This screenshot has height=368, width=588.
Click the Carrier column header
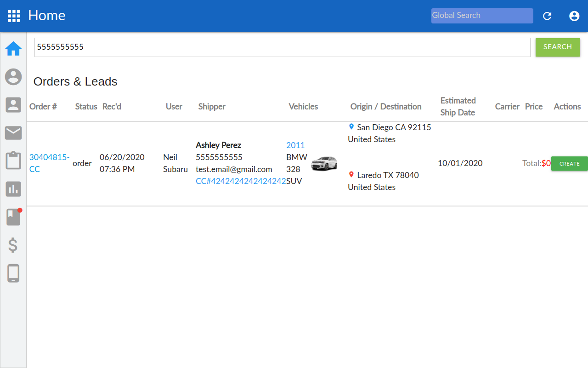(x=507, y=106)
